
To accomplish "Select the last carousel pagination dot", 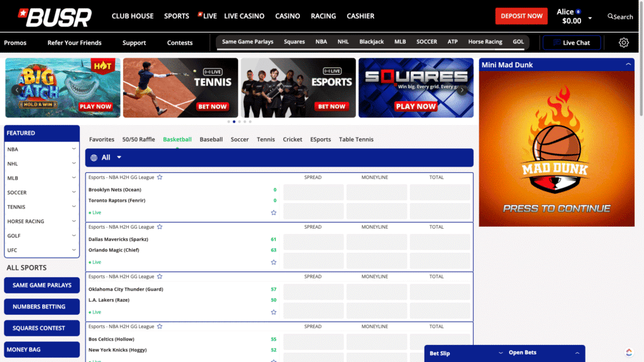I will [250, 121].
